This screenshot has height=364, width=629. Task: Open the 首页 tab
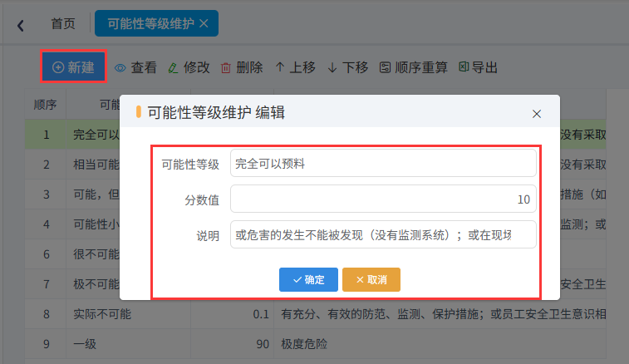(63, 23)
